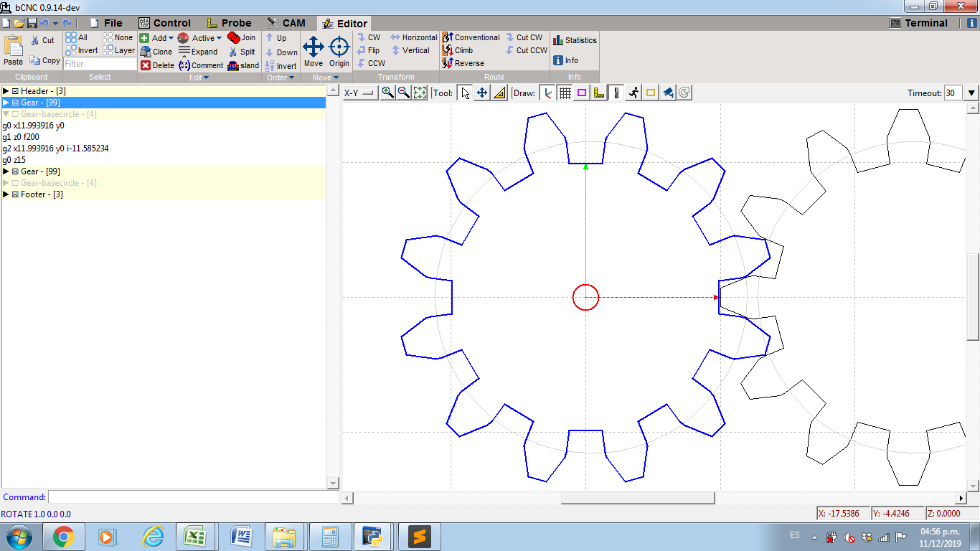This screenshot has height=551, width=980.
Task: Toggle grid drawing
Action: click(x=565, y=93)
